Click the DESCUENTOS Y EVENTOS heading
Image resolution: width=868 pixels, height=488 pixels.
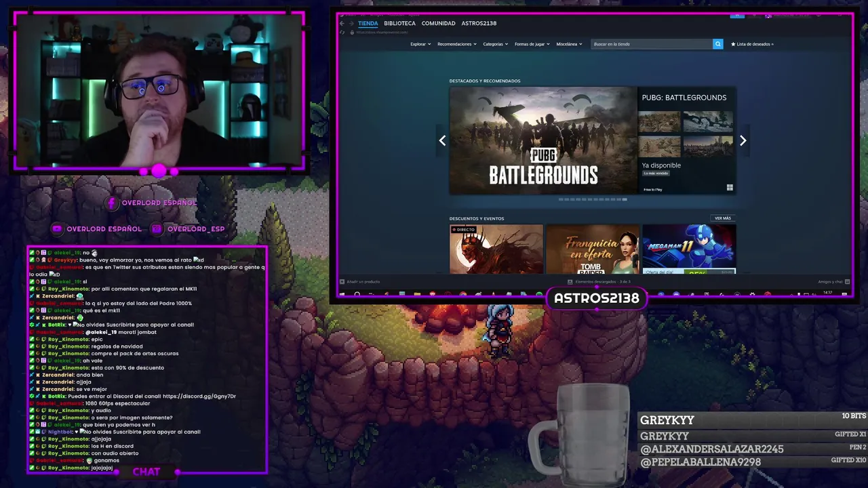[477, 218]
